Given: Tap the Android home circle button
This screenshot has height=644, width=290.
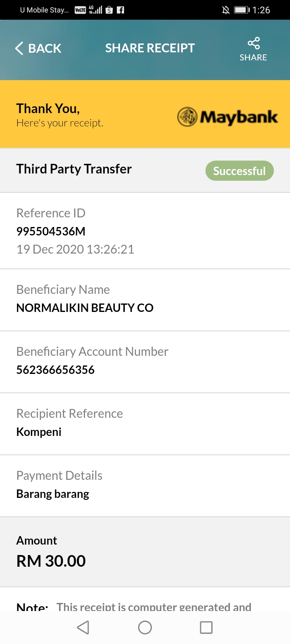Looking at the screenshot, I should click(145, 627).
